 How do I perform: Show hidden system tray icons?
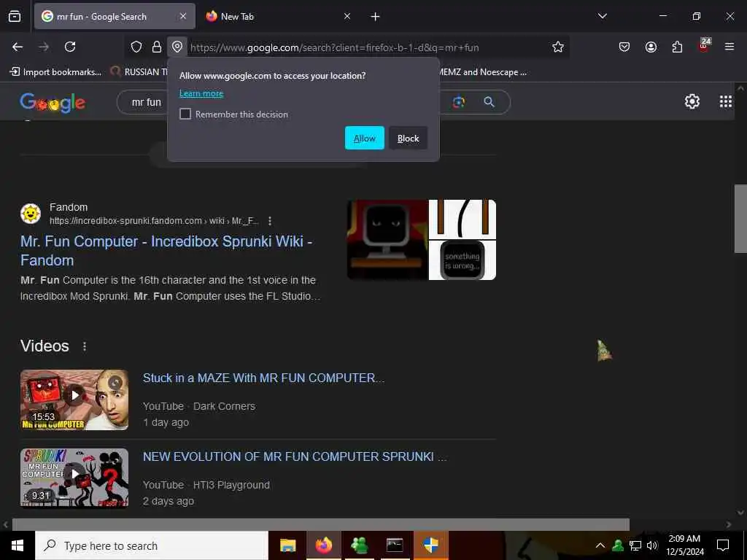point(600,545)
